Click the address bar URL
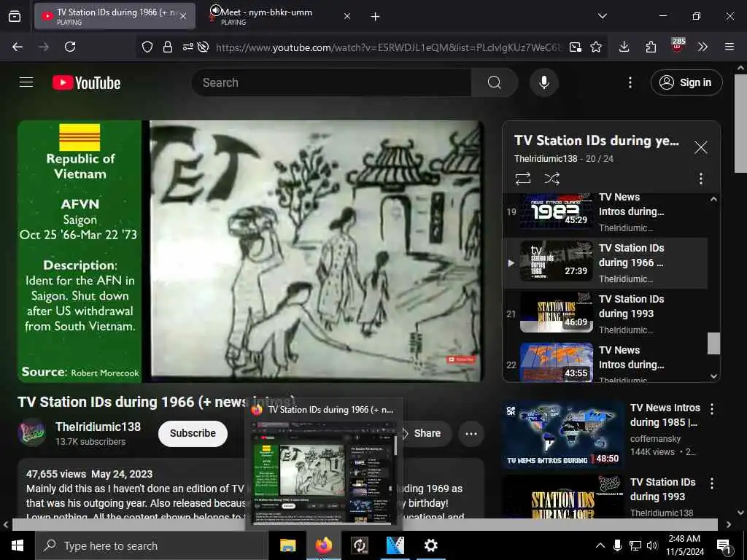Viewport: 747px width, 560px height. click(388, 47)
